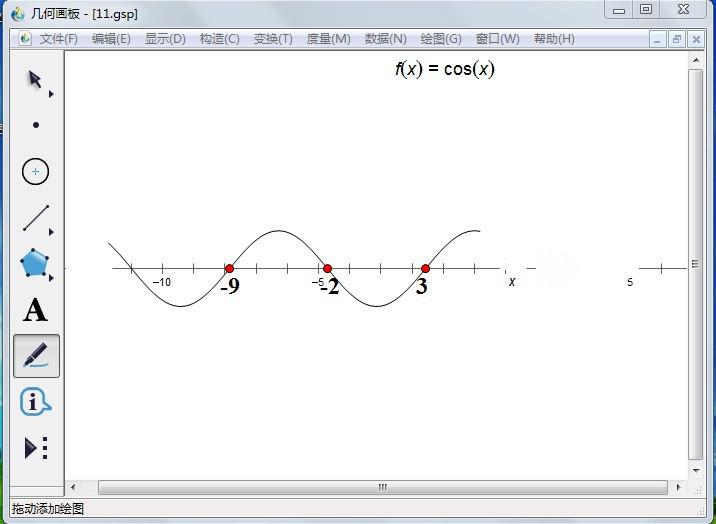716x524 pixels.
Task: Select the Point tool
Action: (36, 125)
